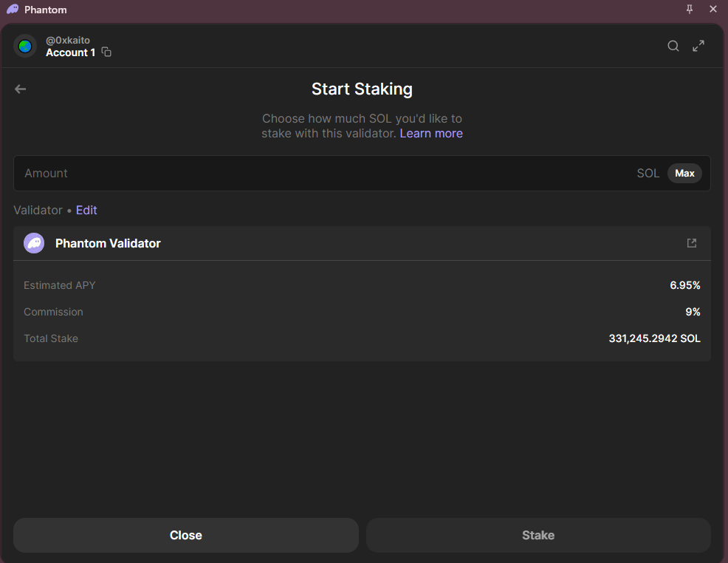Viewport: 728px width, 563px height.
Task: Click the 9% commission value
Action: point(693,312)
